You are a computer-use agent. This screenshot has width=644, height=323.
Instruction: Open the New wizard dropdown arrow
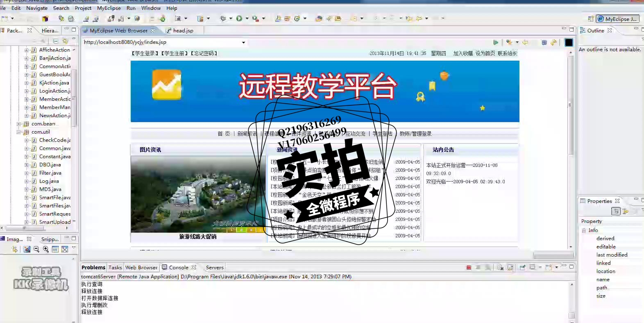pyautogui.click(x=12, y=18)
